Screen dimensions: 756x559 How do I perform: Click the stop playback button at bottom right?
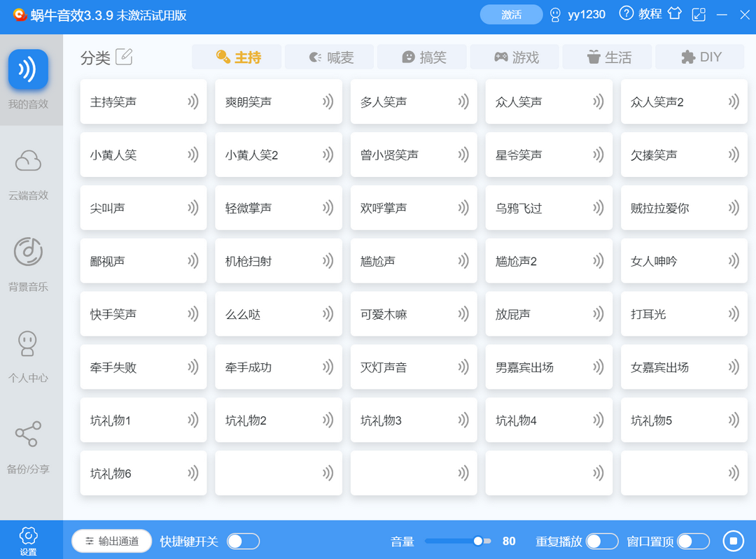click(732, 540)
